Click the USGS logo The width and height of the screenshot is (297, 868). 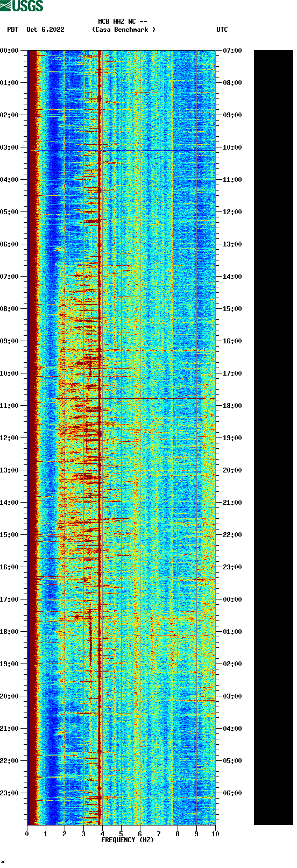click(22, 6)
